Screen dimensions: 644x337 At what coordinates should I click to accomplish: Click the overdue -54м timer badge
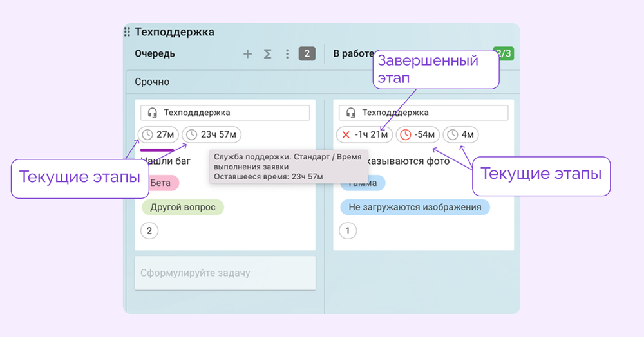(417, 134)
